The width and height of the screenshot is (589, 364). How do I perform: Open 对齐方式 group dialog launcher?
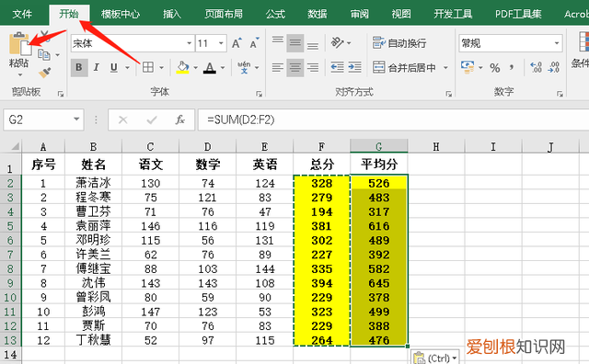pos(448,94)
